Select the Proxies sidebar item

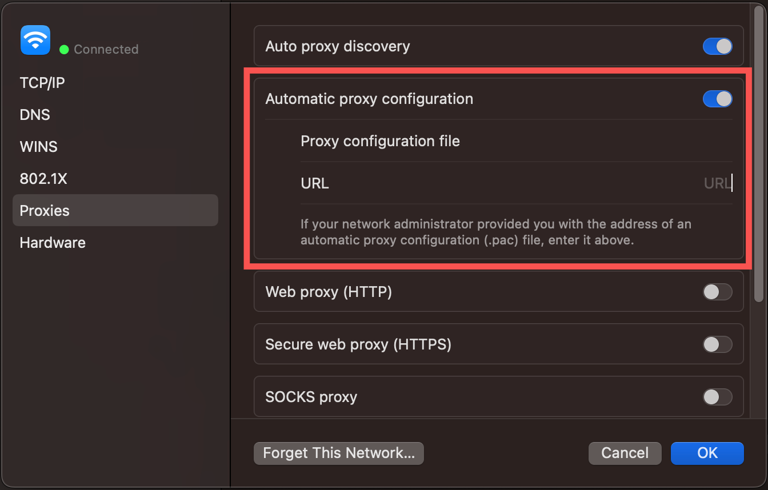click(x=45, y=211)
